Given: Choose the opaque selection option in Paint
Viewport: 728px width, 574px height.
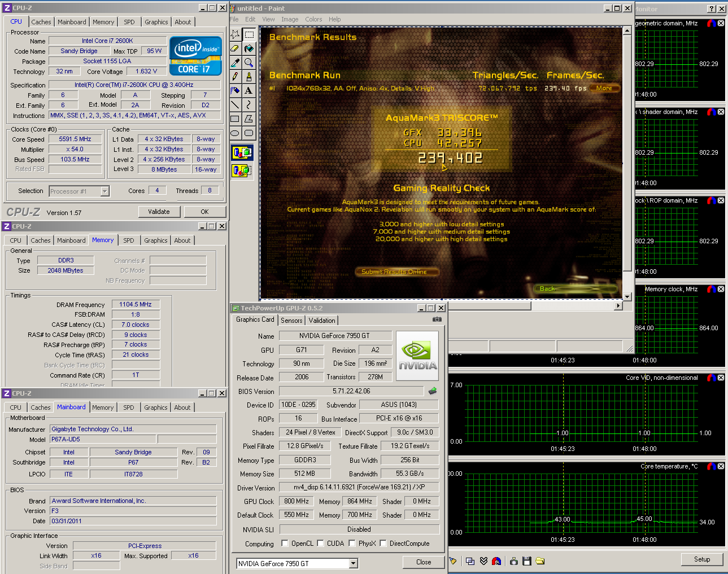Looking at the screenshot, I should point(242,152).
